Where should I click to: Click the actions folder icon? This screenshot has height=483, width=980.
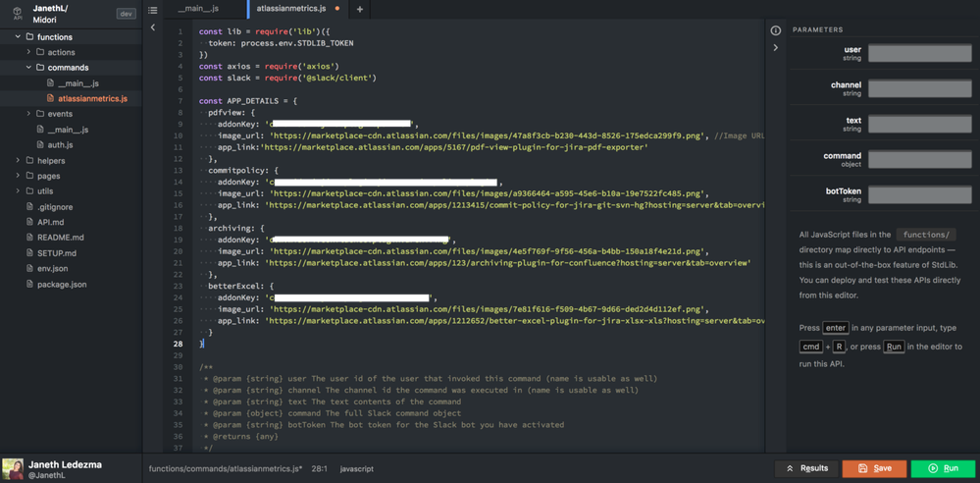40,52
